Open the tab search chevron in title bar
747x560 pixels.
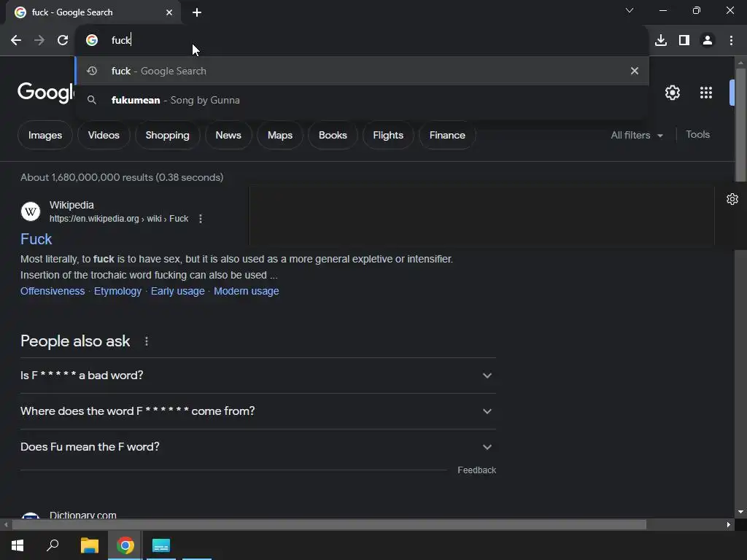pyautogui.click(x=630, y=10)
